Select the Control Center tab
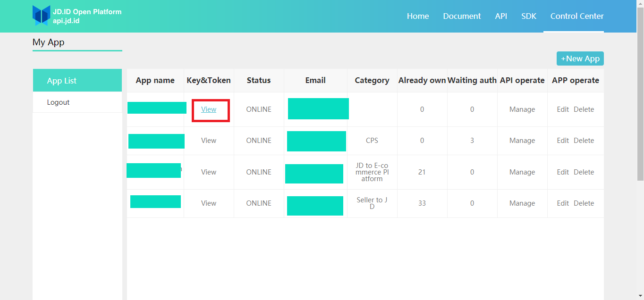The image size is (644, 300). tap(577, 16)
